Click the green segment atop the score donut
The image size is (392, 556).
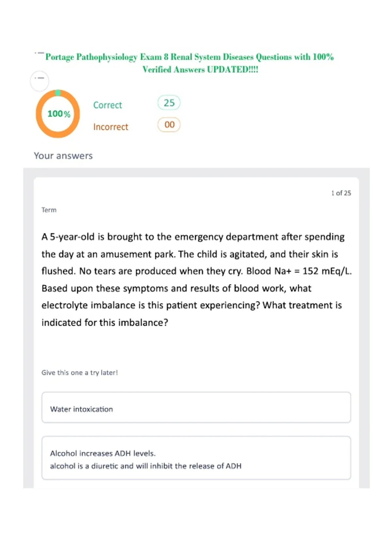(58, 93)
